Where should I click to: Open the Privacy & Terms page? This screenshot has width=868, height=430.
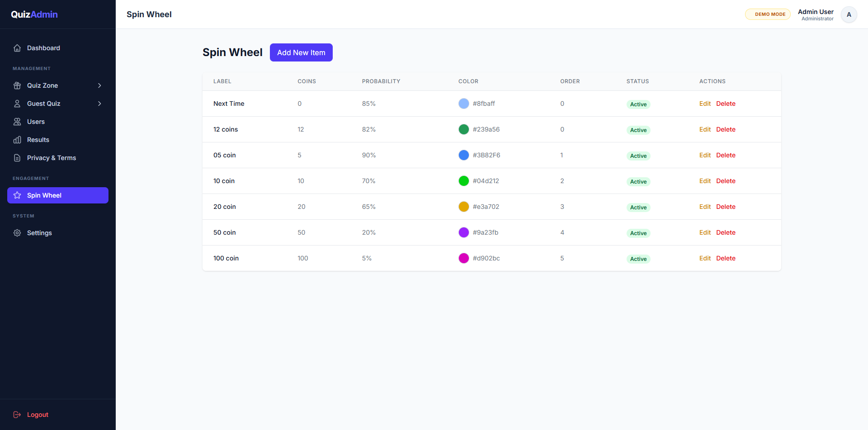tap(51, 158)
